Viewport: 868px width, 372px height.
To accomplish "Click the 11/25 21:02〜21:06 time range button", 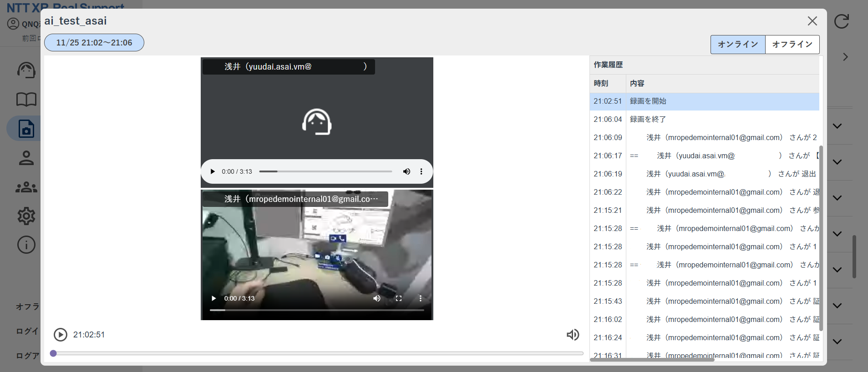I will pyautogui.click(x=94, y=43).
